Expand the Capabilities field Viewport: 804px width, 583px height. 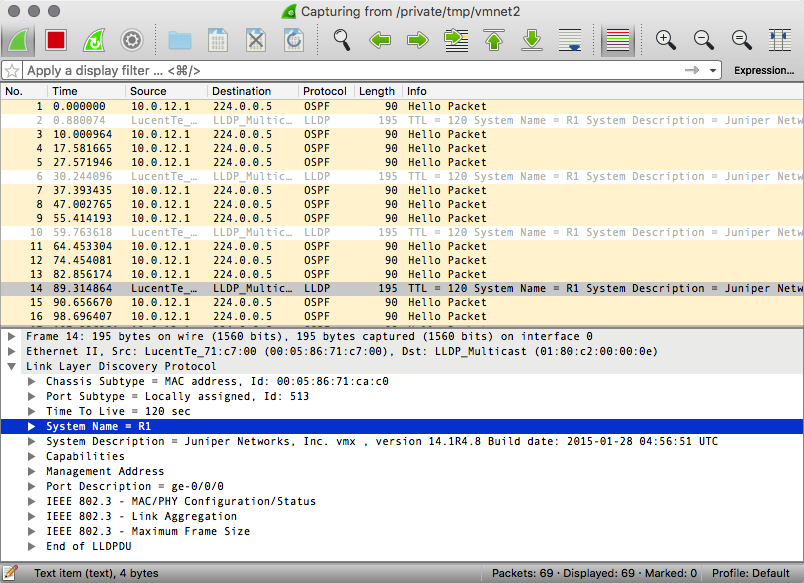click(31, 456)
